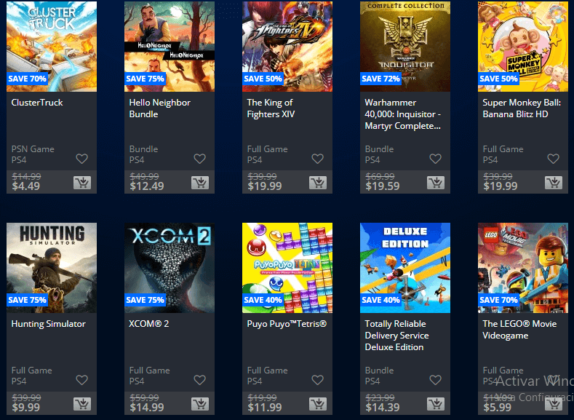Wishlist The King of Fighters XIV
The height and width of the screenshot is (420, 574).
coord(317,159)
